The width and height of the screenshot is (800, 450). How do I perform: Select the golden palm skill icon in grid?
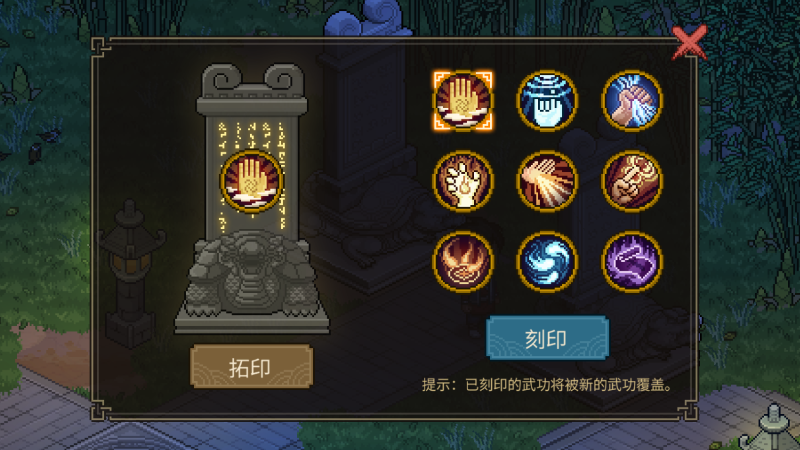coord(463,101)
